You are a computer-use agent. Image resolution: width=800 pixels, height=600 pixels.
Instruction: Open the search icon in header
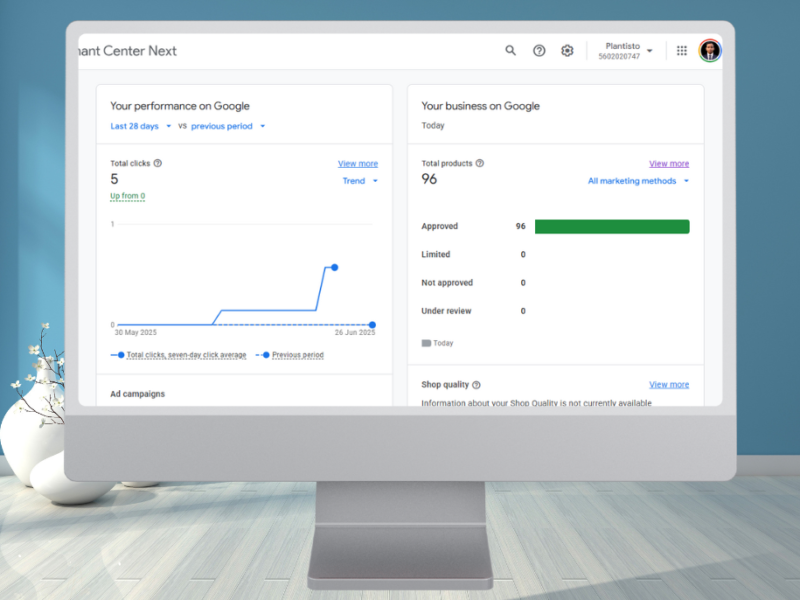point(510,51)
